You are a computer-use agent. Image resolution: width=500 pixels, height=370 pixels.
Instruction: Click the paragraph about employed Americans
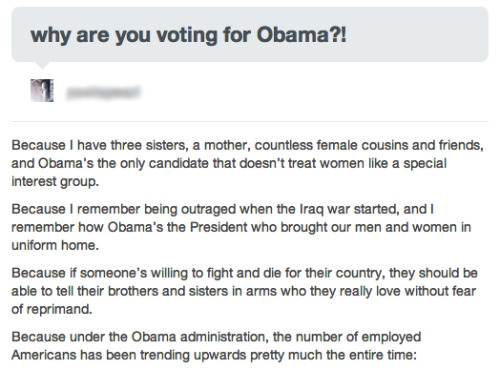tap(216, 346)
